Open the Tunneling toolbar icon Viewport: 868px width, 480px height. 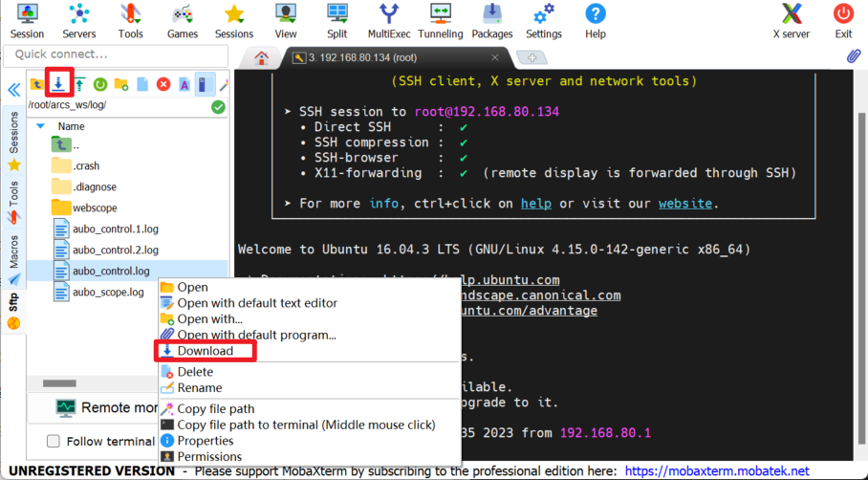pyautogui.click(x=441, y=21)
